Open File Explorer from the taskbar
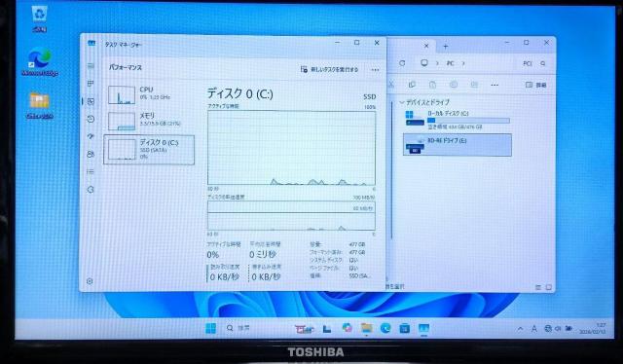The image size is (623, 364). 366,328
